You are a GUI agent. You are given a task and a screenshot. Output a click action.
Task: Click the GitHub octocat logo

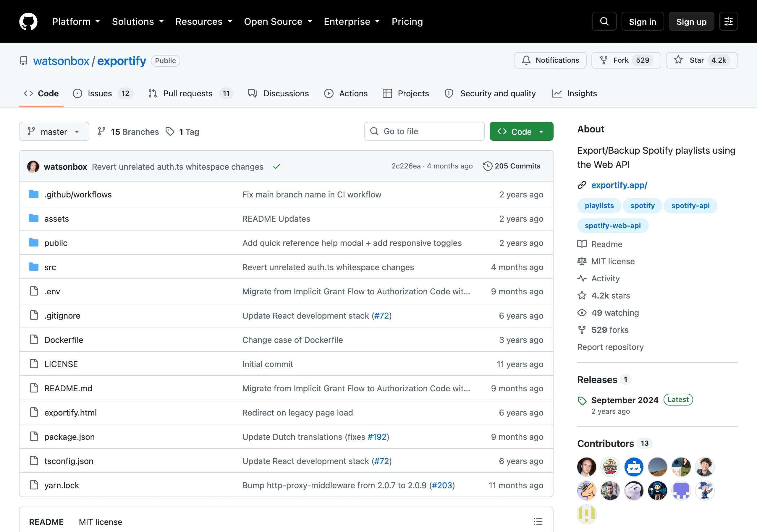coord(28,21)
